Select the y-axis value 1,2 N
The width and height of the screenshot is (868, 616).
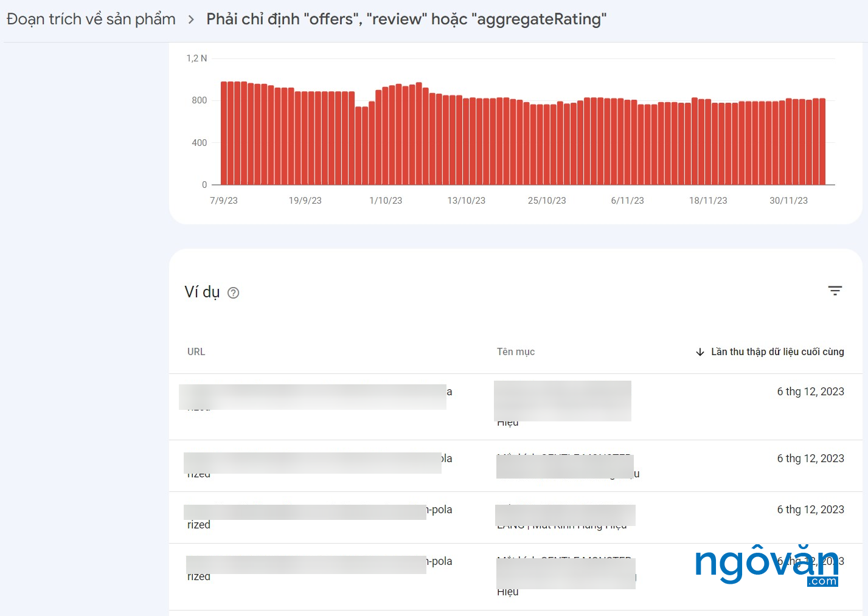coord(196,58)
